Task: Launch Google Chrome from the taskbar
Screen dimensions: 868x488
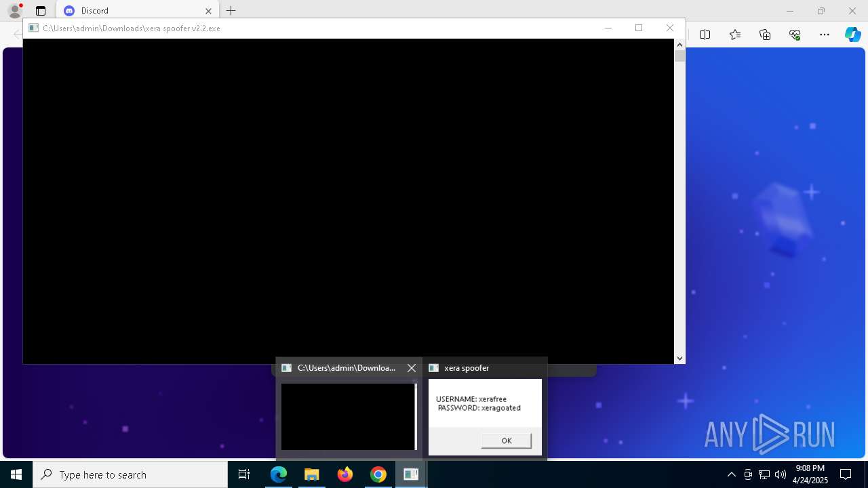Action: (x=378, y=474)
